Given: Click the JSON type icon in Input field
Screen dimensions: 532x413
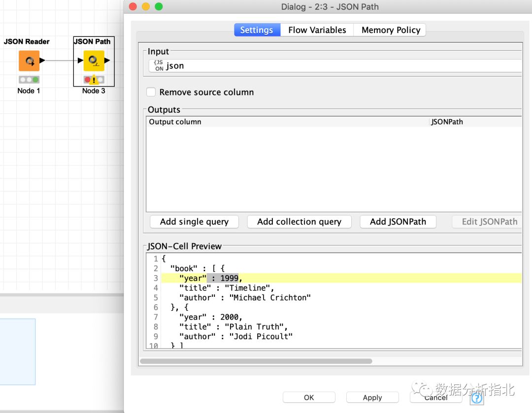Looking at the screenshot, I should [x=159, y=65].
